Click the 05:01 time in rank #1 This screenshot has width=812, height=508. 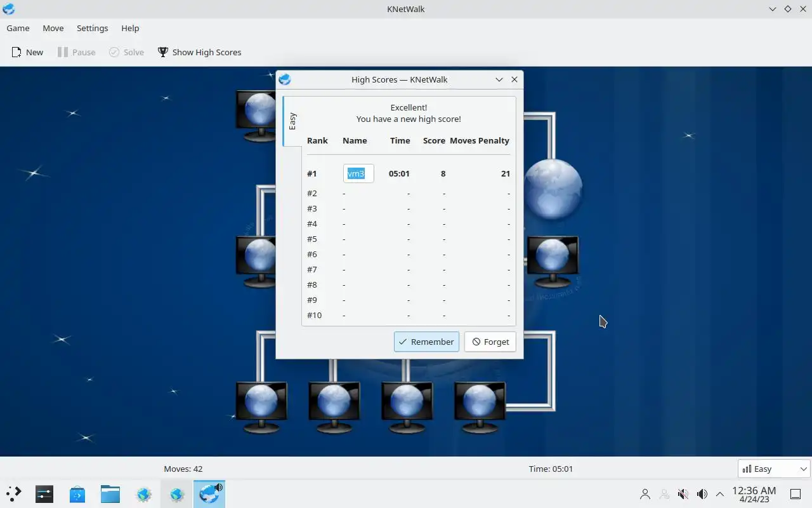tap(399, 173)
